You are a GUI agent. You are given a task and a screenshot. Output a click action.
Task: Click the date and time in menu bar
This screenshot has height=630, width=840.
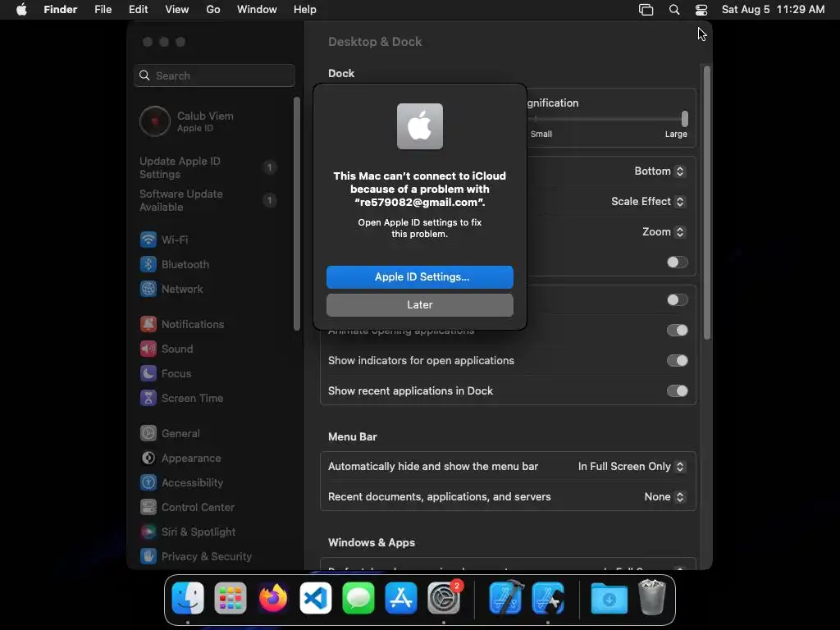click(773, 10)
